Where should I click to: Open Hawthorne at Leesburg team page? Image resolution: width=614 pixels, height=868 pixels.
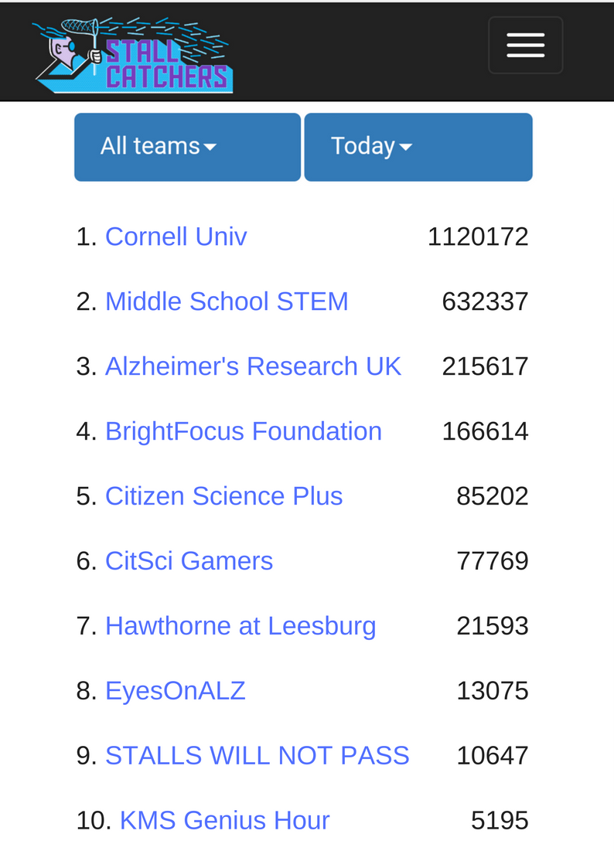pos(240,626)
